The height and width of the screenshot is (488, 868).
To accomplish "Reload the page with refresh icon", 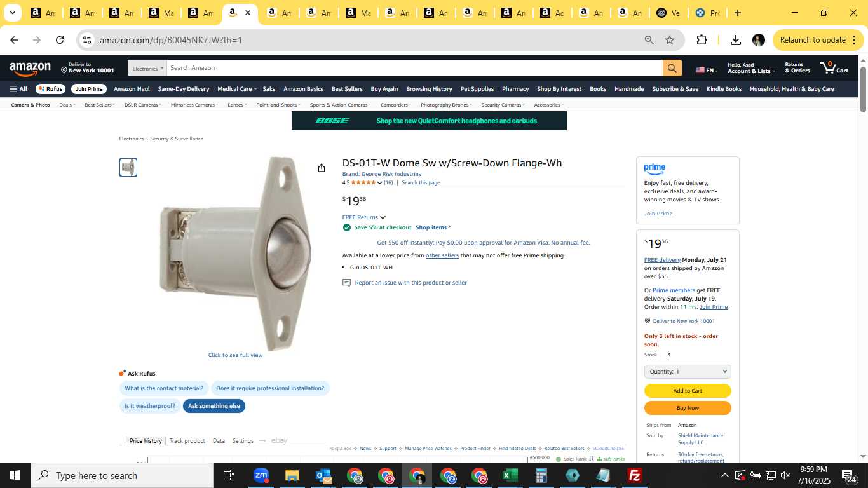I will (x=60, y=40).
